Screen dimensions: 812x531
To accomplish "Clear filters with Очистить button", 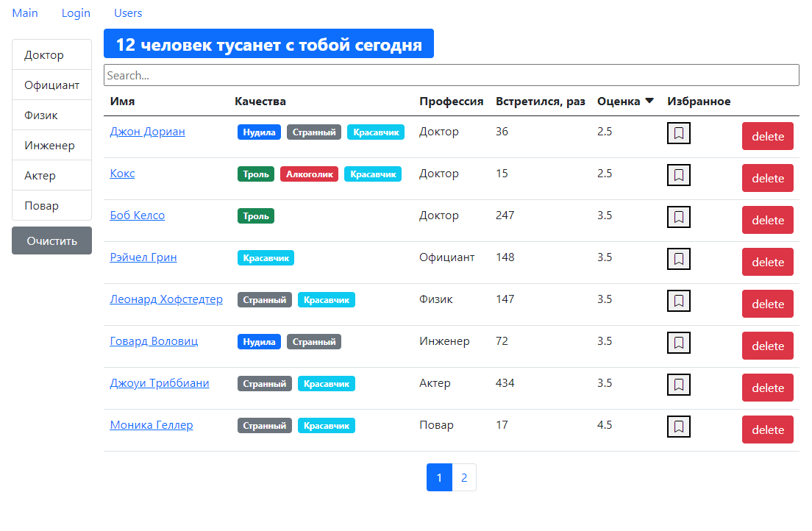I will 51,240.
